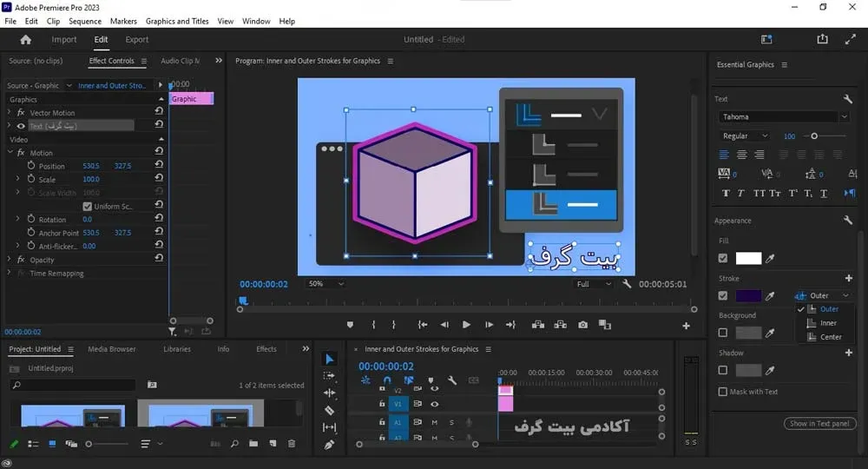This screenshot has width=868, height=469.
Task: Click Go to In point button
Action: 423,325
